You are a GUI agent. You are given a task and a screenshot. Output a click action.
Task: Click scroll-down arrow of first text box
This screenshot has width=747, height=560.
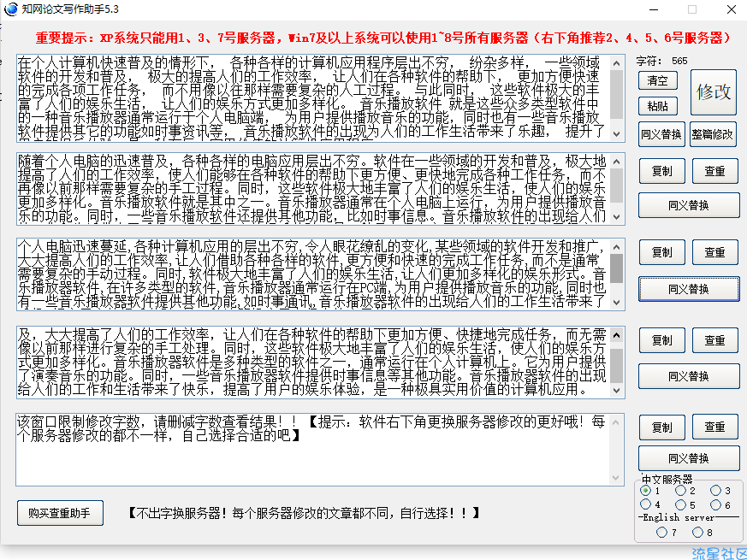[x=616, y=134]
